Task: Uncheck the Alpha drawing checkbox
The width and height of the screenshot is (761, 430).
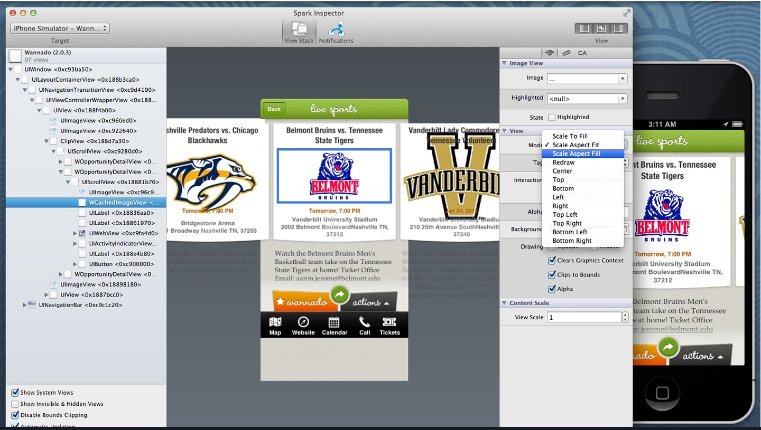Action: [551, 289]
